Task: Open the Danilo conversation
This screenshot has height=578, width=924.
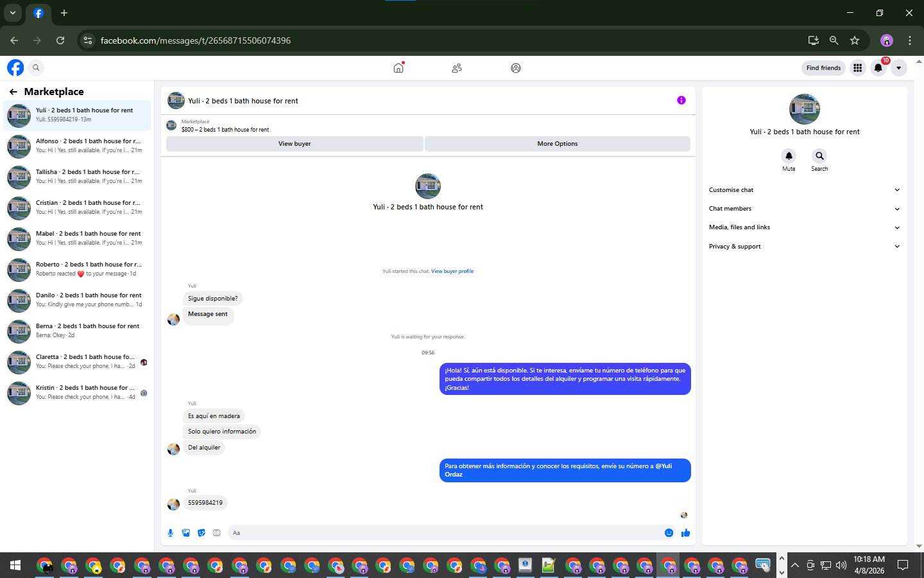Action: 77,300
